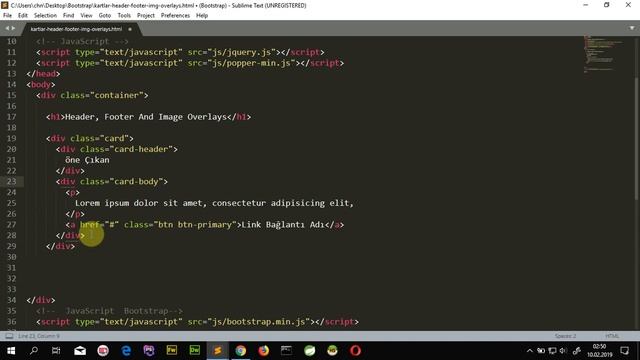Click line number 17 in the gutter

coord(11,117)
